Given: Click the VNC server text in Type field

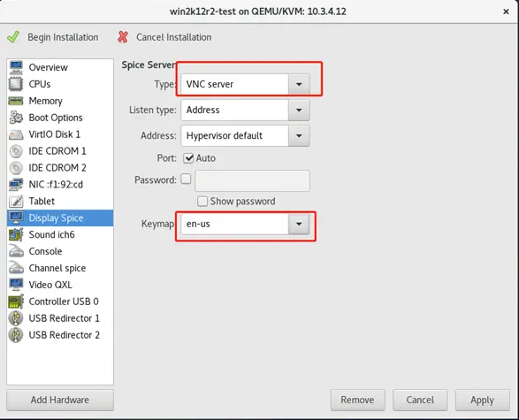Looking at the screenshot, I should [x=210, y=84].
